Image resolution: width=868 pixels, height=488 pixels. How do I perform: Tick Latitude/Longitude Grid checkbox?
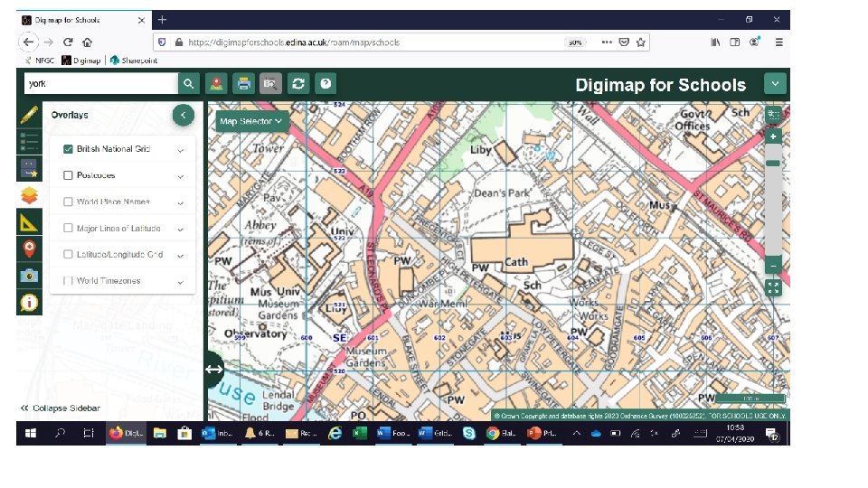pyautogui.click(x=68, y=255)
